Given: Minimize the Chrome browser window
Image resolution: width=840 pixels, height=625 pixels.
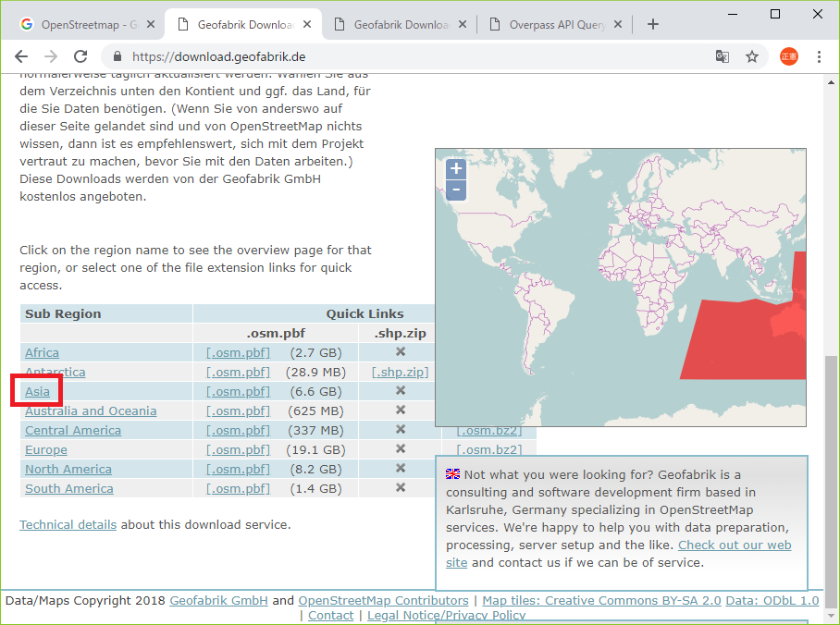Looking at the screenshot, I should pyautogui.click(x=733, y=14).
